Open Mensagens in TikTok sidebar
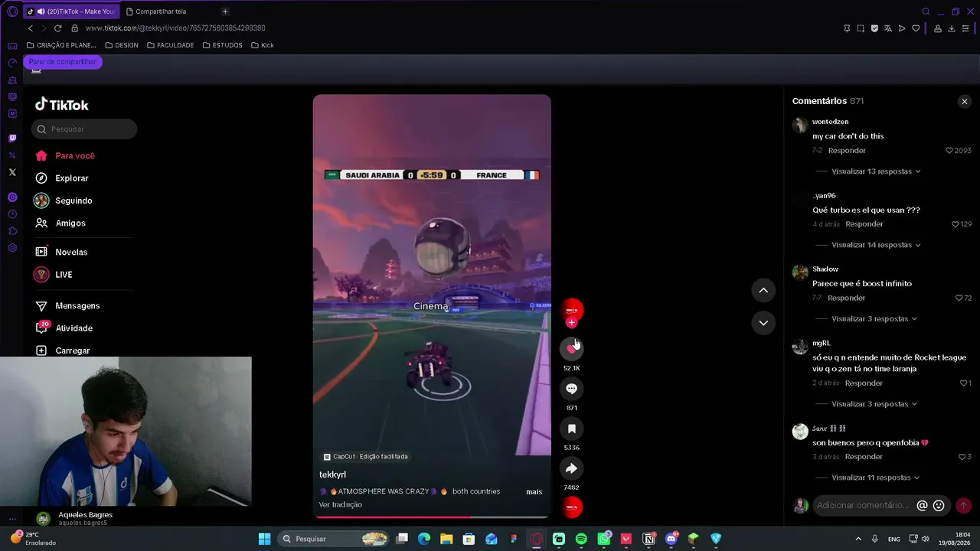This screenshot has width=980, height=551. [x=77, y=306]
